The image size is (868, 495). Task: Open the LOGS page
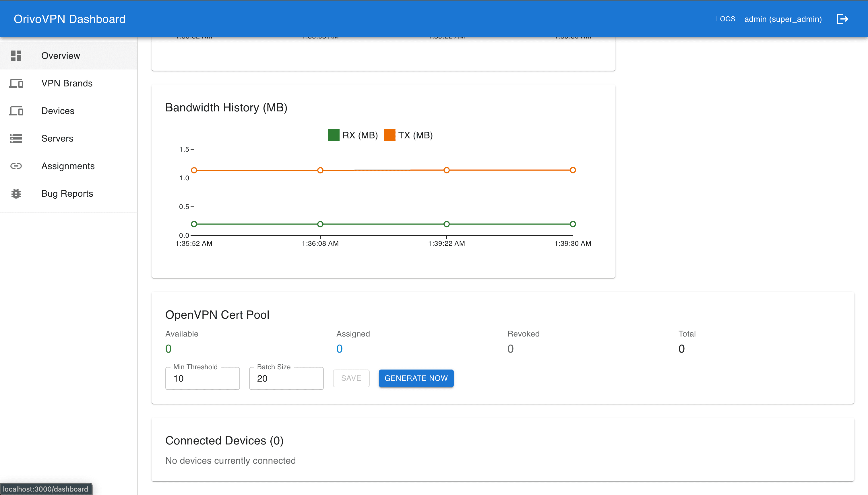click(x=725, y=19)
